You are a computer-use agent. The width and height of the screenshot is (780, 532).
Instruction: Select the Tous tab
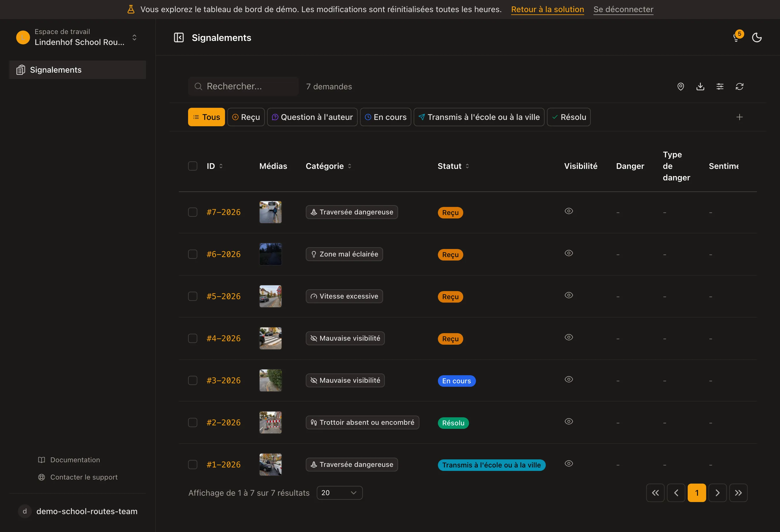click(207, 117)
